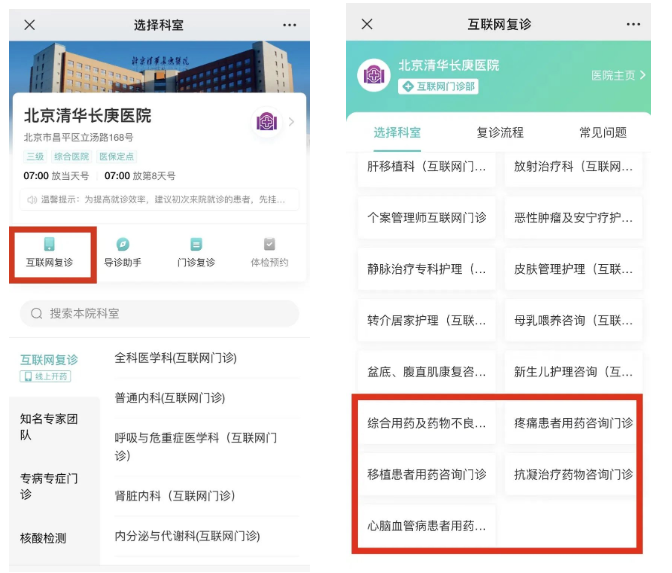Open more options on 互联网复诊 page
Image resolution: width=672 pixels, height=573 pixels.
tap(633, 24)
